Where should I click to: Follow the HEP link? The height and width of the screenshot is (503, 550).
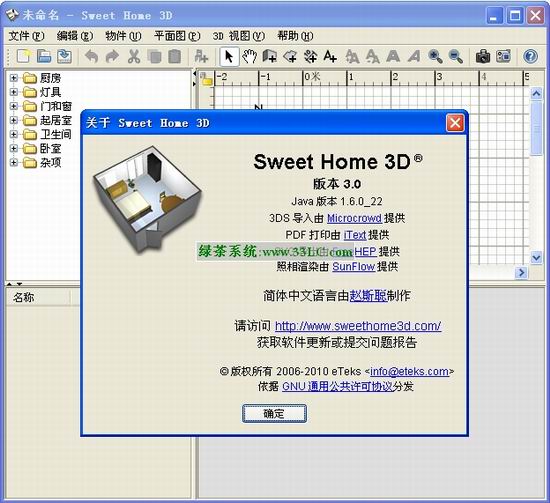(x=365, y=251)
